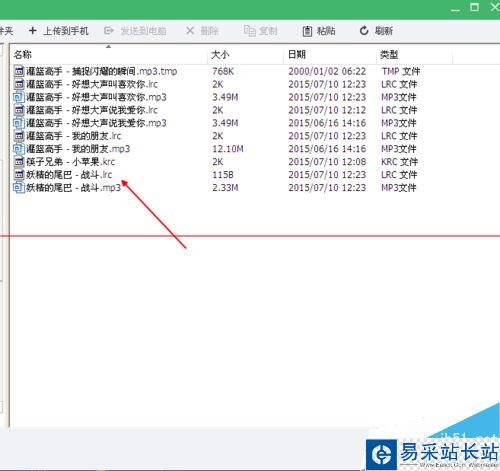Click the 上传到手机 button label
This screenshot has width=500, height=471.
pos(66,31)
